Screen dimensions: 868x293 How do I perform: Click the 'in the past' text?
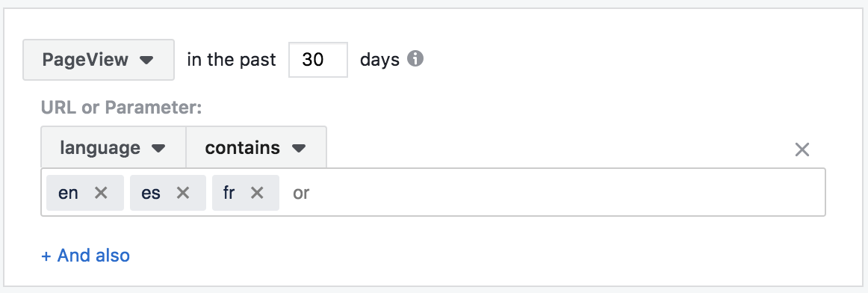[x=232, y=59]
